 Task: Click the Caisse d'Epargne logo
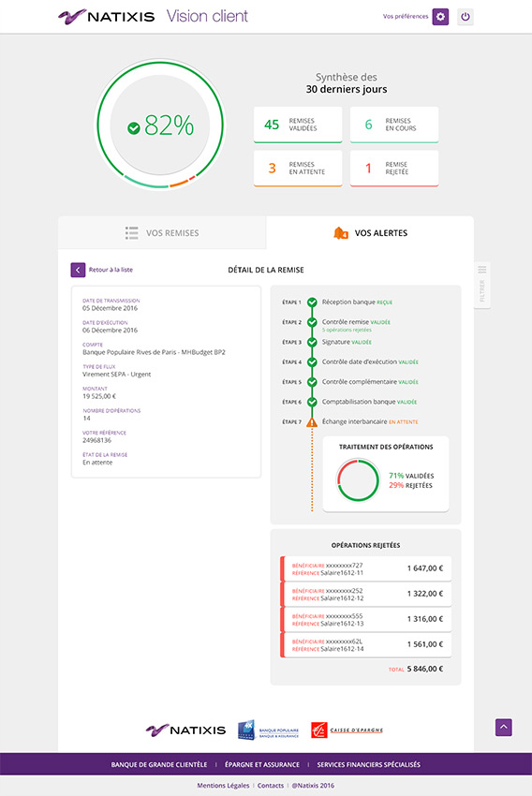tap(347, 730)
